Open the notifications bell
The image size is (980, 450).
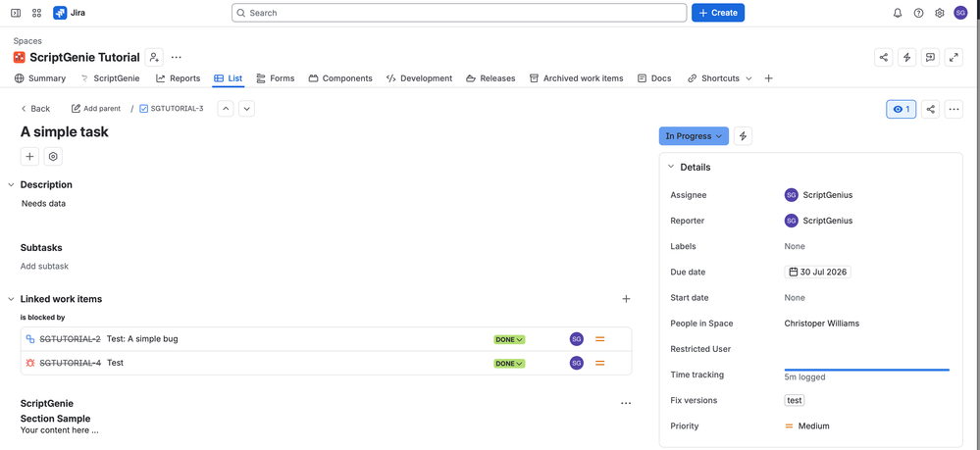898,13
